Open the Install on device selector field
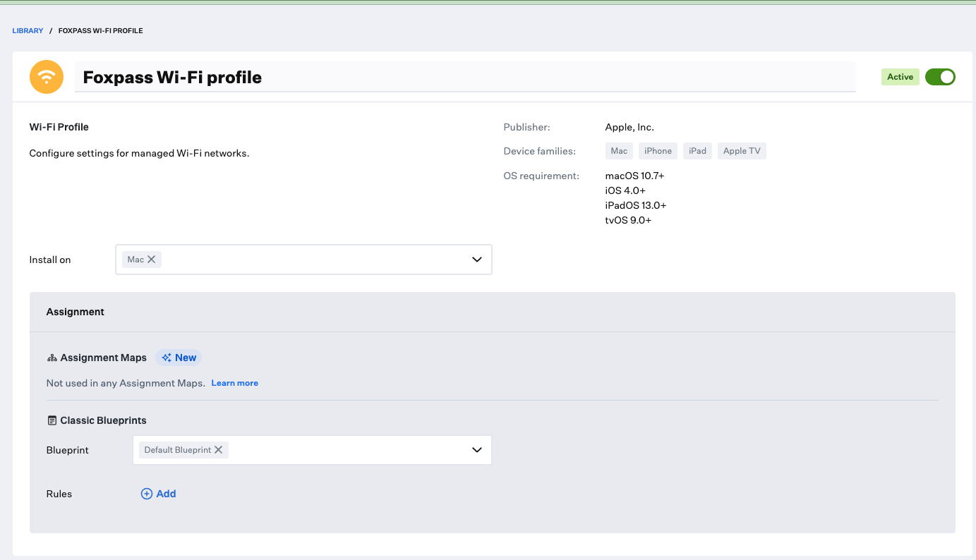This screenshot has height=560, width=976. tap(303, 260)
